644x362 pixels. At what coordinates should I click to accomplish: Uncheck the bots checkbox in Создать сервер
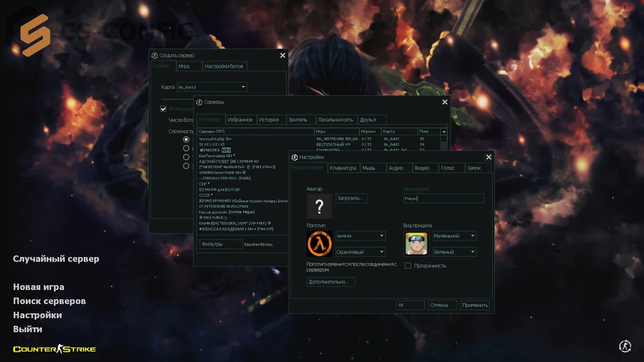coord(163,109)
